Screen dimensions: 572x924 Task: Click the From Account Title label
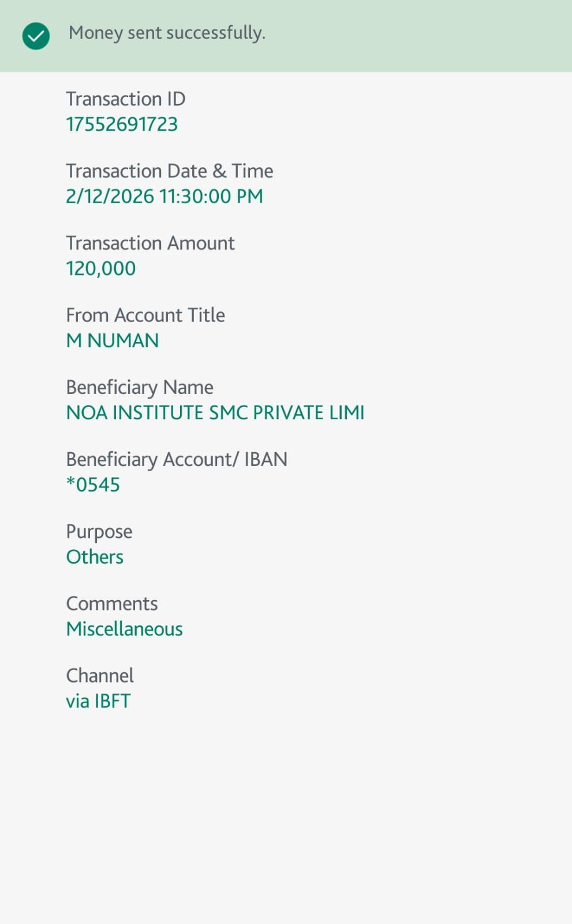tap(145, 315)
